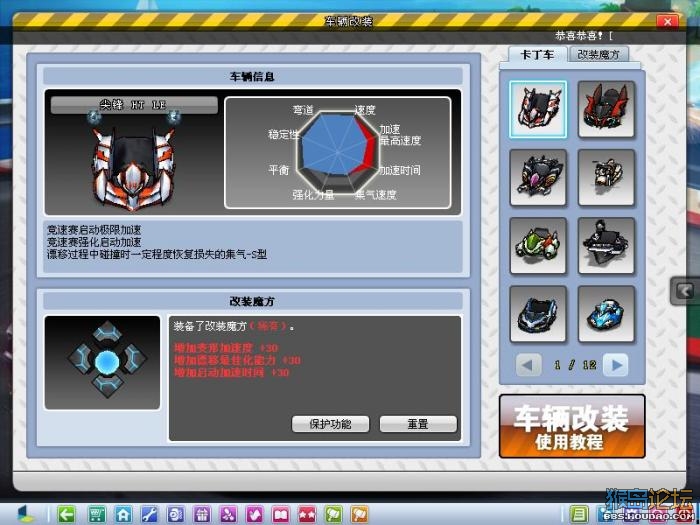
Task: Click the 稳定性 label on radar chart
Action: pyautogui.click(x=284, y=134)
